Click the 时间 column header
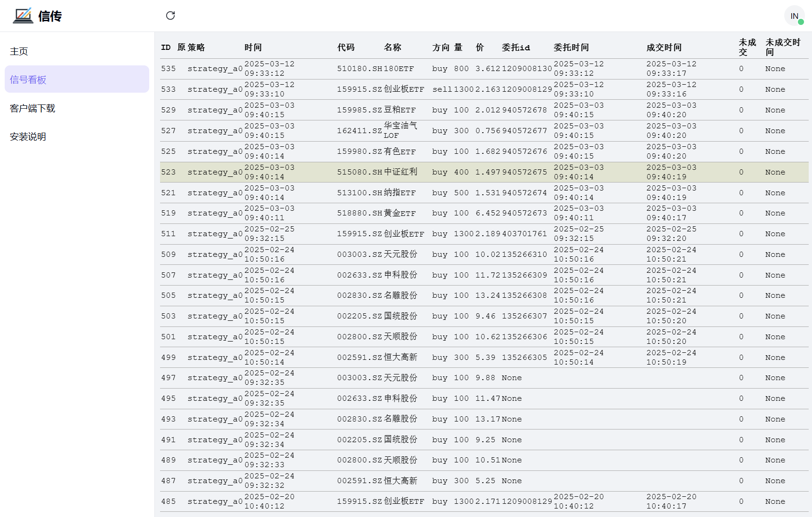Image resolution: width=812 pixels, height=517 pixels. (x=253, y=47)
